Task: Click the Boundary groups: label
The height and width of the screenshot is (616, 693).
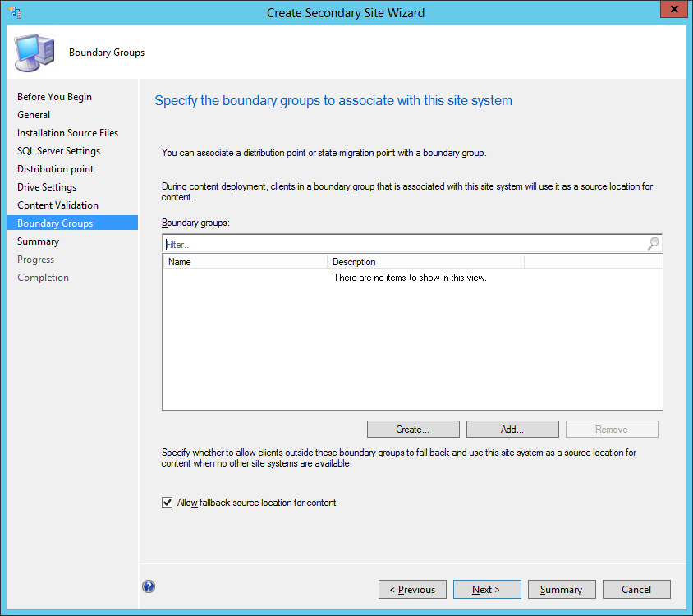Action: pos(195,223)
